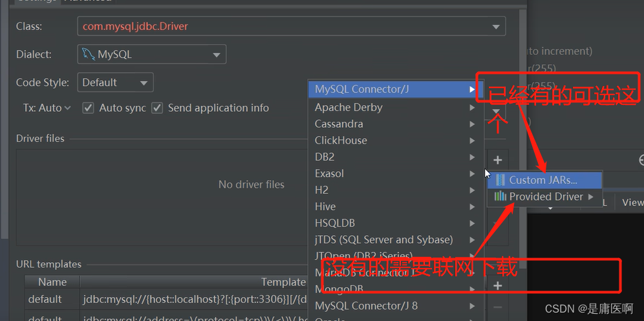Select Exasol driver entry
The width and height of the screenshot is (644, 321).
[396, 173]
